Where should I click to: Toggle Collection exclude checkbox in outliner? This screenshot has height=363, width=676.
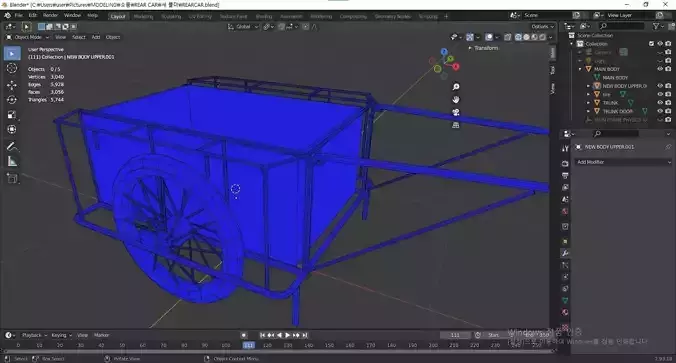651,44
